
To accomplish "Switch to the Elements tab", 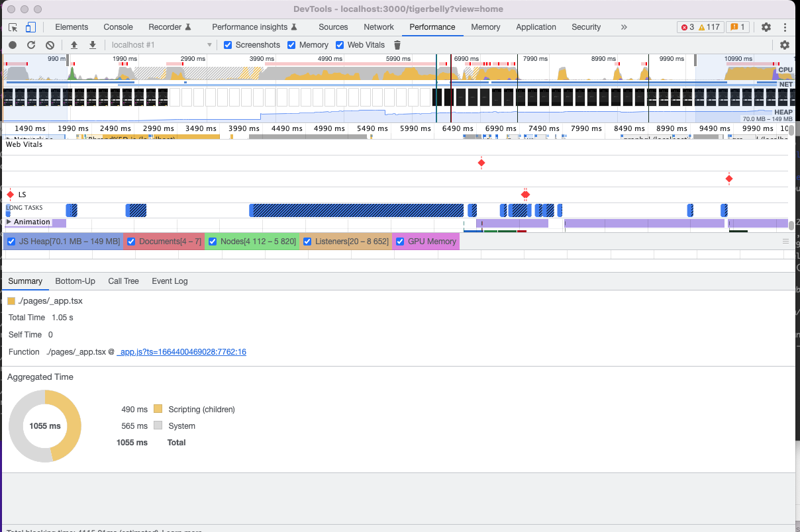I will (x=72, y=27).
